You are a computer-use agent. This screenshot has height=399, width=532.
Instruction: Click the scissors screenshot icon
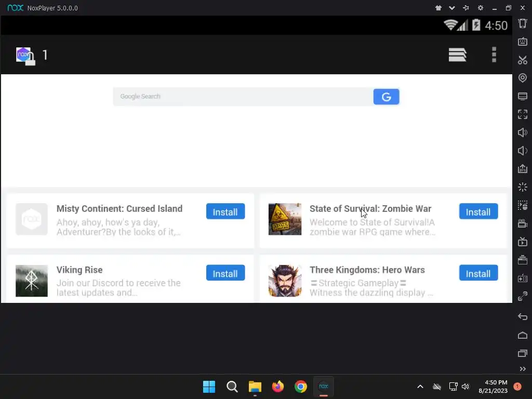tap(523, 60)
